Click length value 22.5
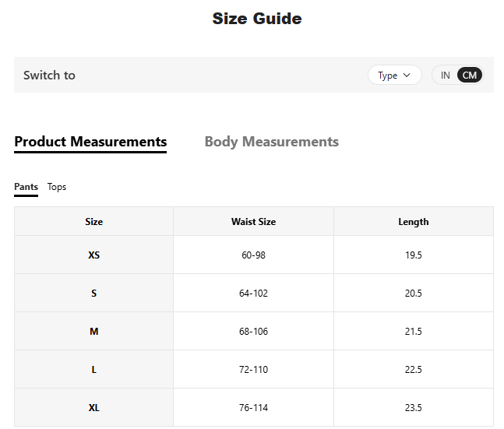Viewport: 504px width, 429px height. (x=414, y=369)
